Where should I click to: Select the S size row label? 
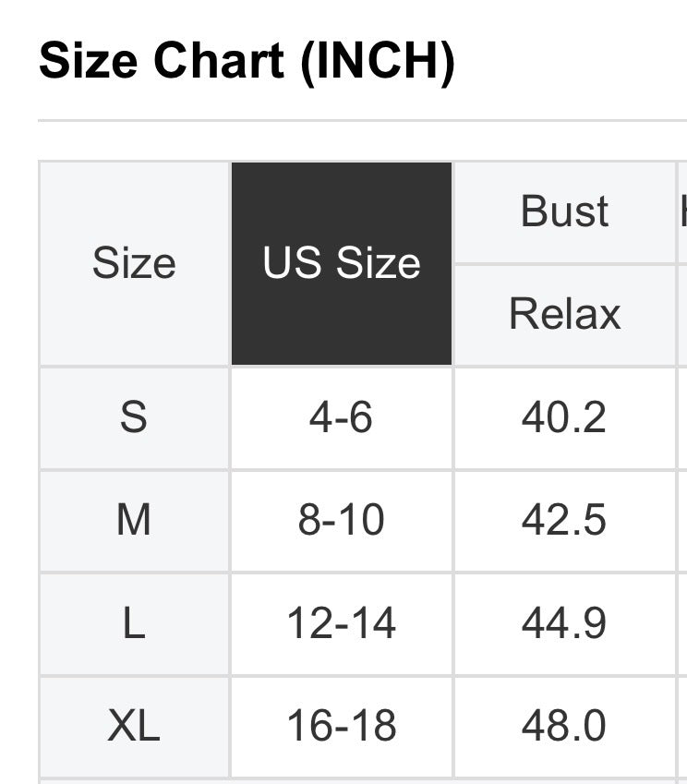(x=134, y=417)
